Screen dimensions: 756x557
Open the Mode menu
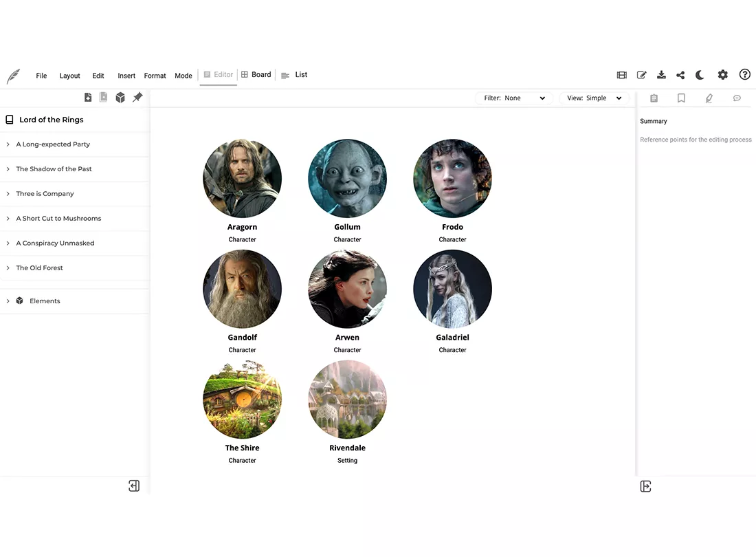tap(184, 76)
